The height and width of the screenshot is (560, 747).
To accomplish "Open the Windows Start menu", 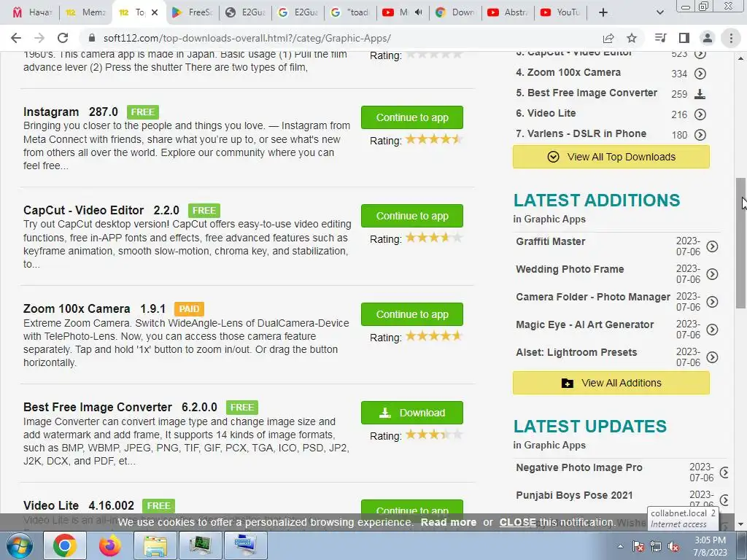I will (20, 545).
